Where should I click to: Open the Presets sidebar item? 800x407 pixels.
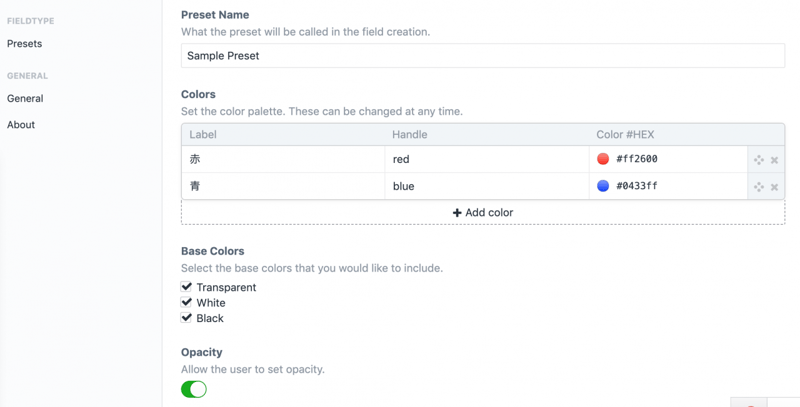pyautogui.click(x=25, y=44)
